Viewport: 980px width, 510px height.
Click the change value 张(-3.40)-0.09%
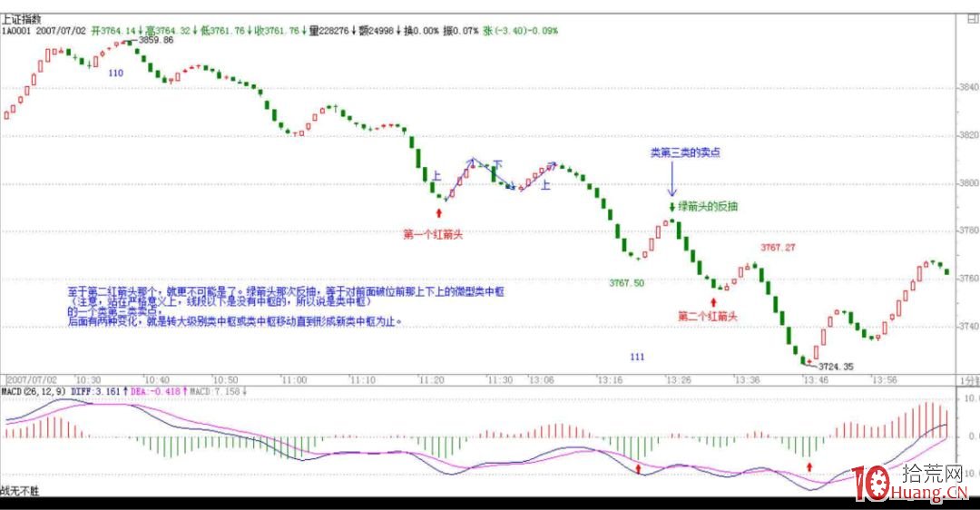(520, 31)
